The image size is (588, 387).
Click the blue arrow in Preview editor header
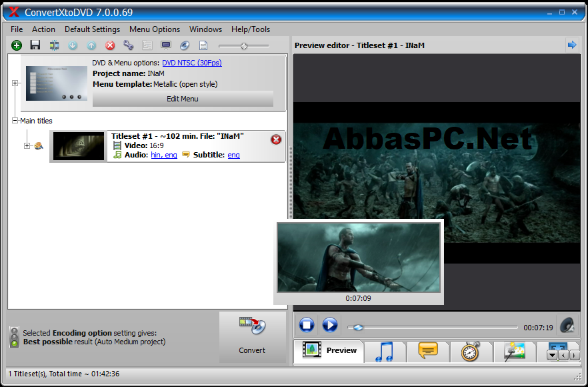572,45
